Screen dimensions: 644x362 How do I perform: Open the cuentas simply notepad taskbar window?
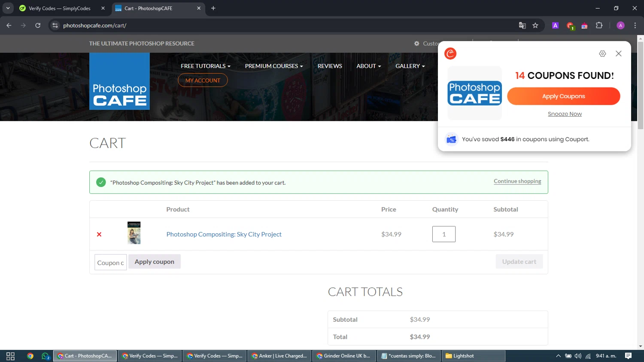tap(409, 356)
